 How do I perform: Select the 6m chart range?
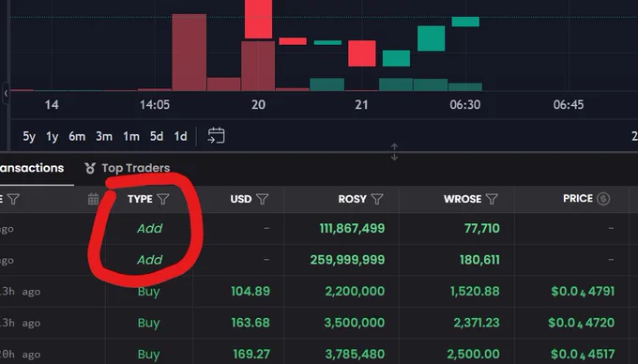[77, 136]
